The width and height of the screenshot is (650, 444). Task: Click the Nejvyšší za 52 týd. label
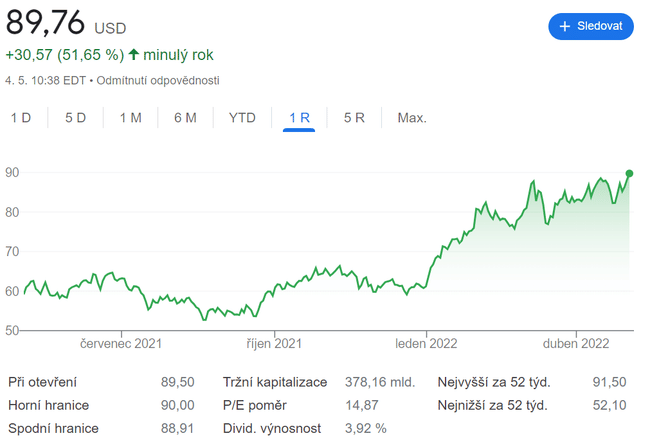[x=494, y=382]
